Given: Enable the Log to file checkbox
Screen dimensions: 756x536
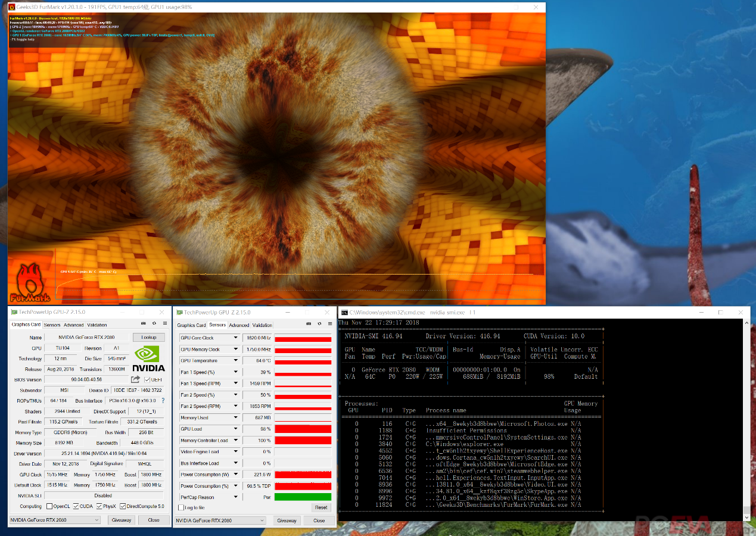Looking at the screenshot, I should tap(181, 507).
